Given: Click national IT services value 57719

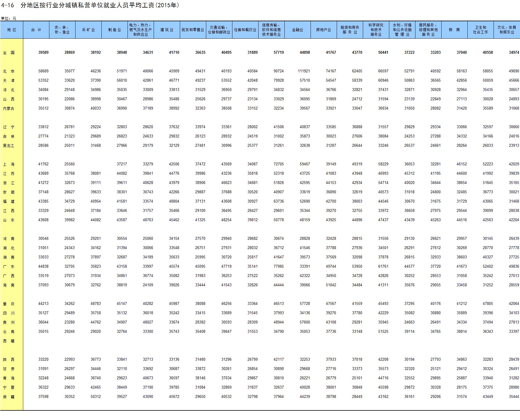Looking at the screenshot, I should tap(279, 53).
